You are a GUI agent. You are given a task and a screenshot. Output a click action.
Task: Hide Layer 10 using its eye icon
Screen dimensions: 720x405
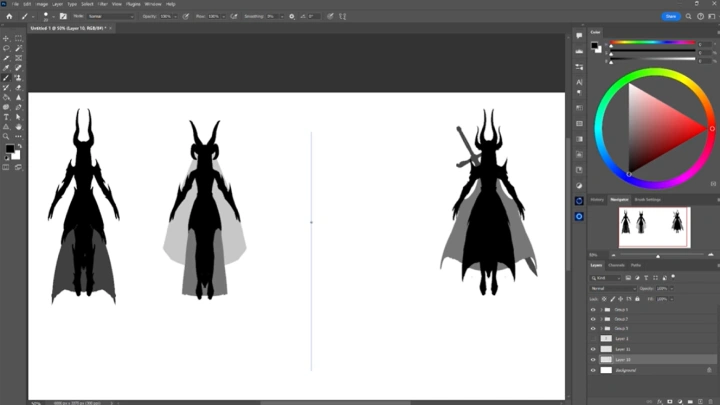(593, 360)
